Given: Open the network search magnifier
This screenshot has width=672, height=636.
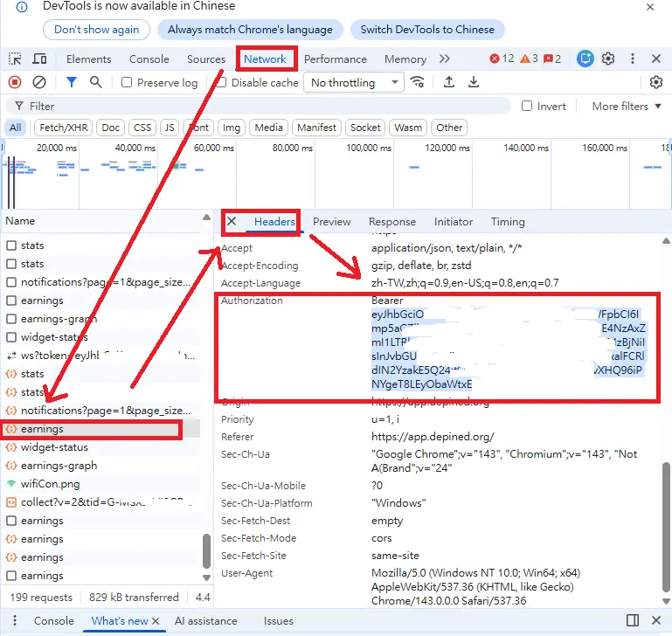Looking at the screenshot, I should pyautogui.click(x=96, y=82).
